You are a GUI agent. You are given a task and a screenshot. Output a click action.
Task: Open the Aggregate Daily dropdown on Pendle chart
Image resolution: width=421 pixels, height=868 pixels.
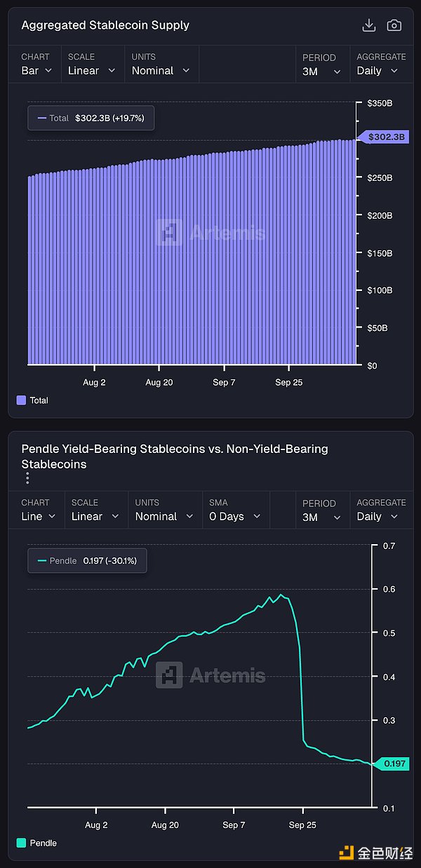pyautogui.click(x=377, y=517)
